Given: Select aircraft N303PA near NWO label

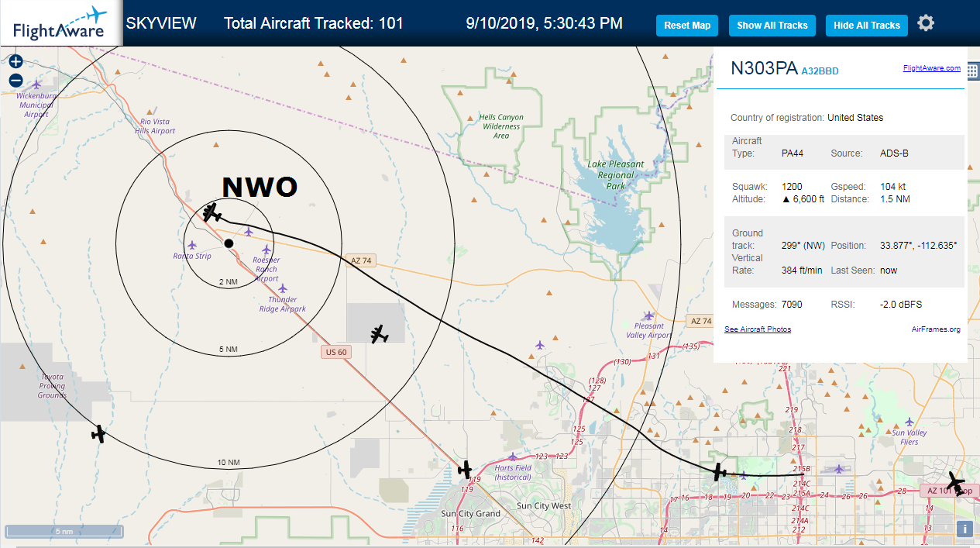Looking at the screenshot, I should tap(211, 212).
